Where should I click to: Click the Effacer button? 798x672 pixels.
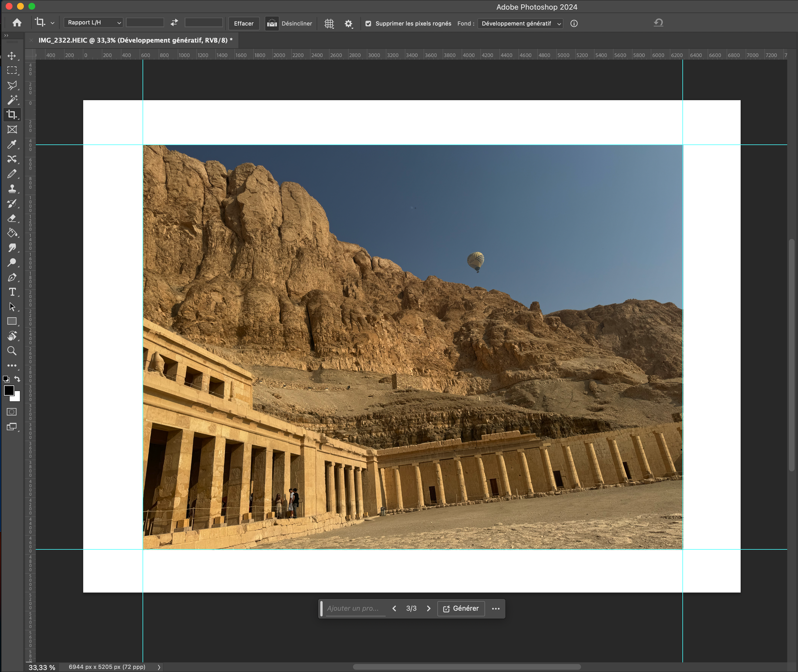coord(244,23)
